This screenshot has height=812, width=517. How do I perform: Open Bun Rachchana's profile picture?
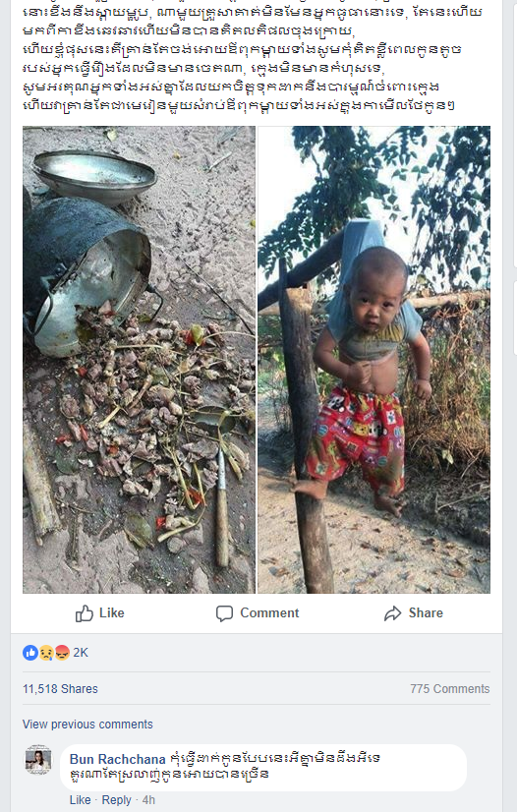click(38, 760)
